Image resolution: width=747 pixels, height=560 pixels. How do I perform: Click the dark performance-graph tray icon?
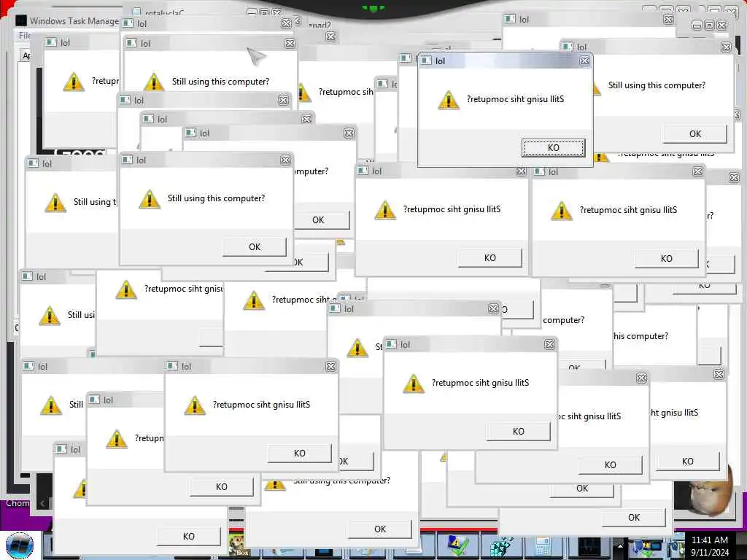coord(589,547)
